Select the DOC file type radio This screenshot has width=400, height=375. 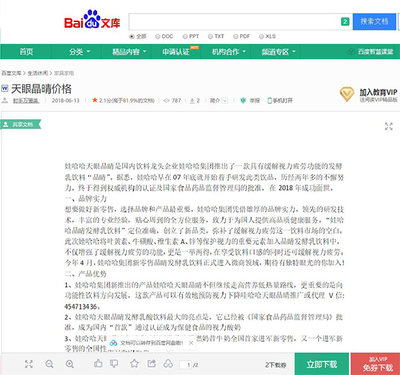(x=157, y=36)
